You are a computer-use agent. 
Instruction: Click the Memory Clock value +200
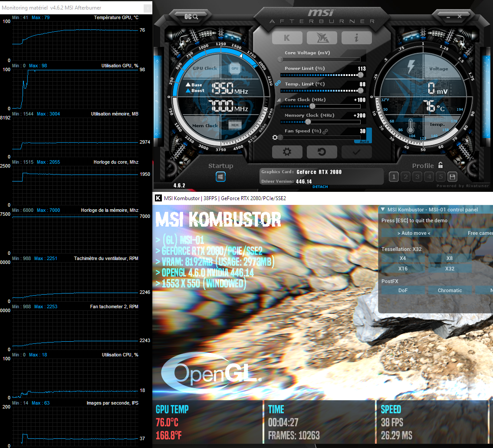[x=360, y=115]
